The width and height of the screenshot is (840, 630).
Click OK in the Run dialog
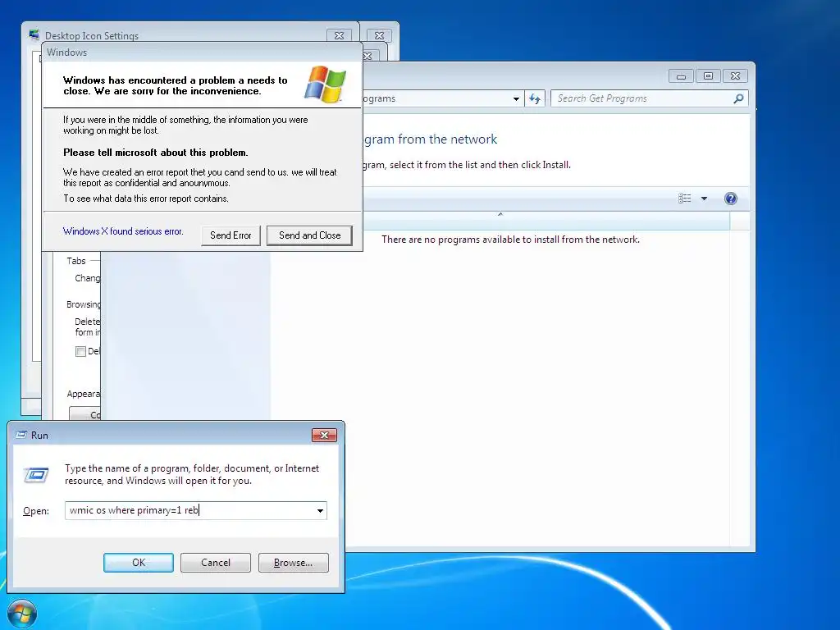(138, 563)
